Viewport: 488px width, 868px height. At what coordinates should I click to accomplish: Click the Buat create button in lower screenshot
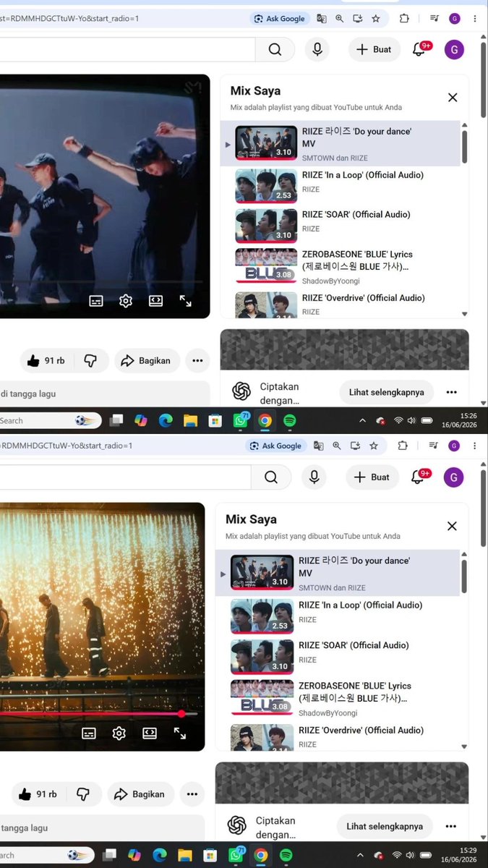click(x=372, y=477)
